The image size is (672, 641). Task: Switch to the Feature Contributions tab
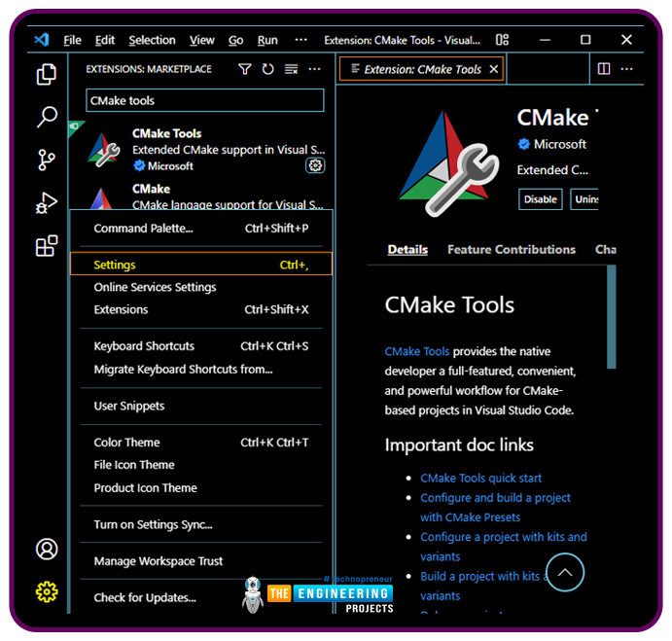pos(512,250)
